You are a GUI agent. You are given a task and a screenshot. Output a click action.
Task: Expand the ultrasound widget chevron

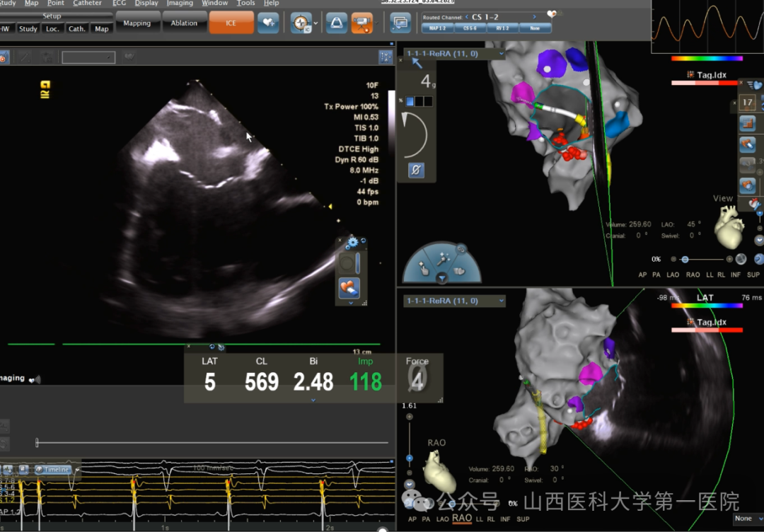351,303
